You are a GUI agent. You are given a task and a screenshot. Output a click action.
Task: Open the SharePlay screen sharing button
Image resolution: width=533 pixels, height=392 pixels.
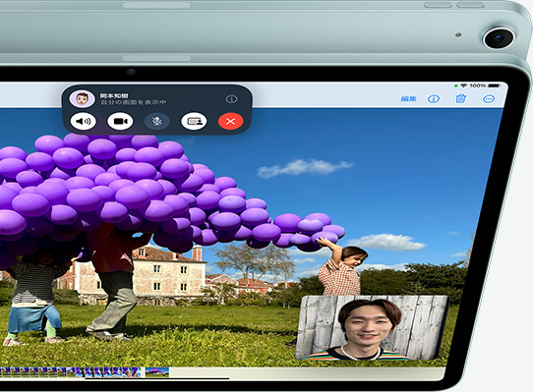[194, 121]
